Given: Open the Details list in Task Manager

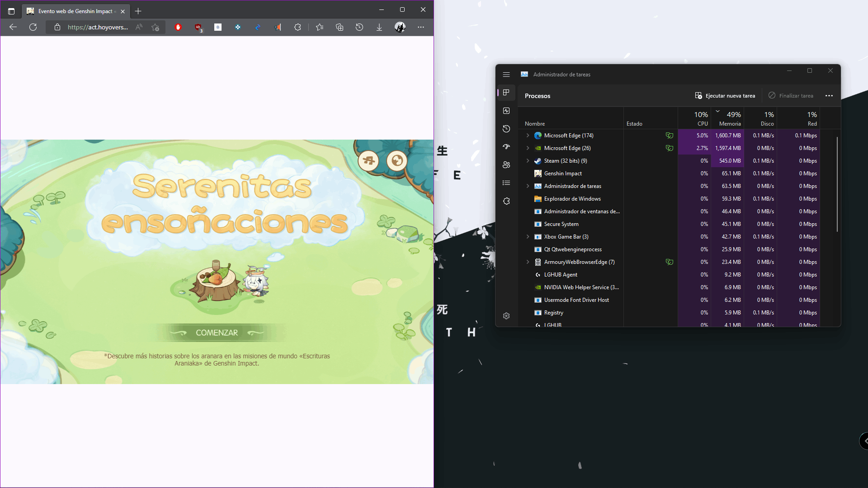Looking at the screenshot, I should click(x=506, y=183).
